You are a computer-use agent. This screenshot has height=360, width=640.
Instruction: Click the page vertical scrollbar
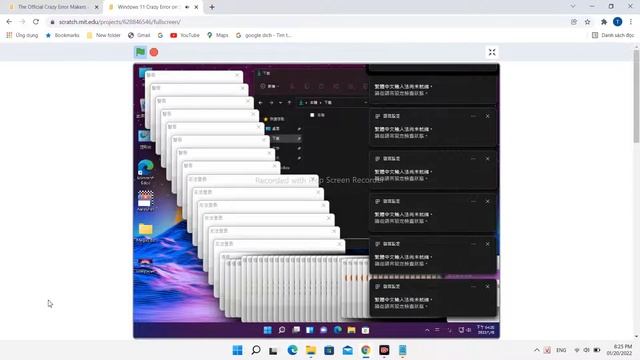point(636,97)
